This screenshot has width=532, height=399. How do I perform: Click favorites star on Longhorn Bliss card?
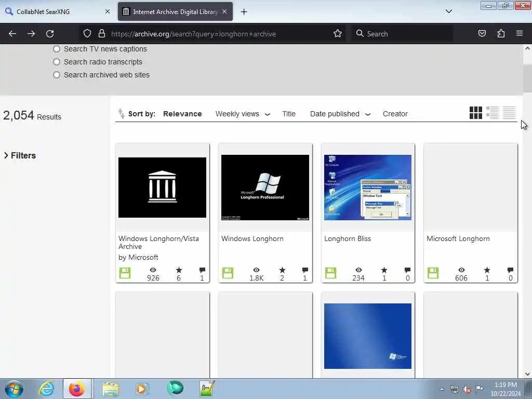384,270
